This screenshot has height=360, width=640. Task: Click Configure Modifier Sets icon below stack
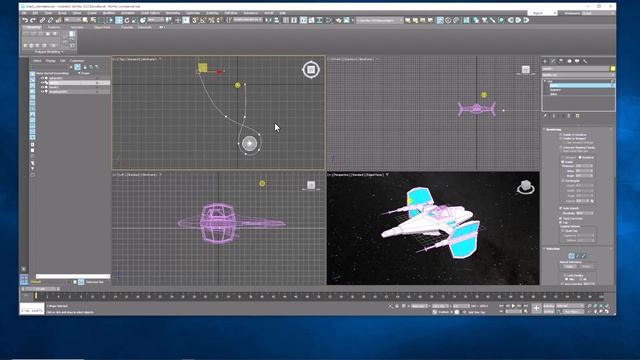pos(578,116)
